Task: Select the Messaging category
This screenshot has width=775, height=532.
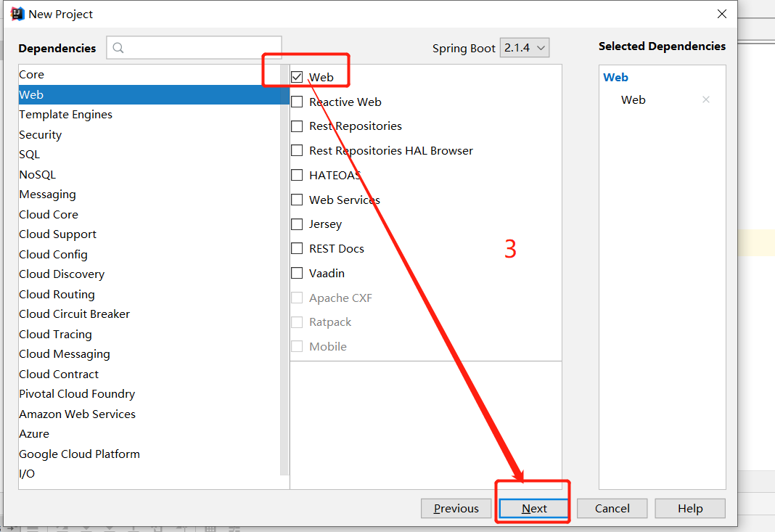Action: coord(149,195)
